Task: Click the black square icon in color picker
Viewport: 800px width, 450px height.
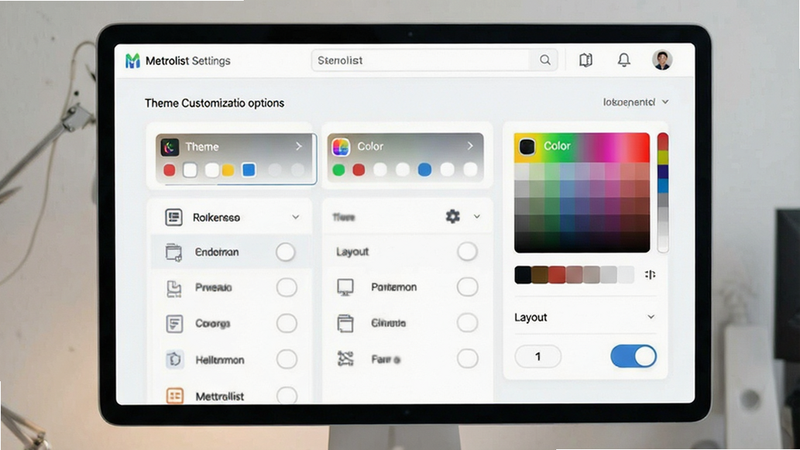Action: click(x=527, y=147)
